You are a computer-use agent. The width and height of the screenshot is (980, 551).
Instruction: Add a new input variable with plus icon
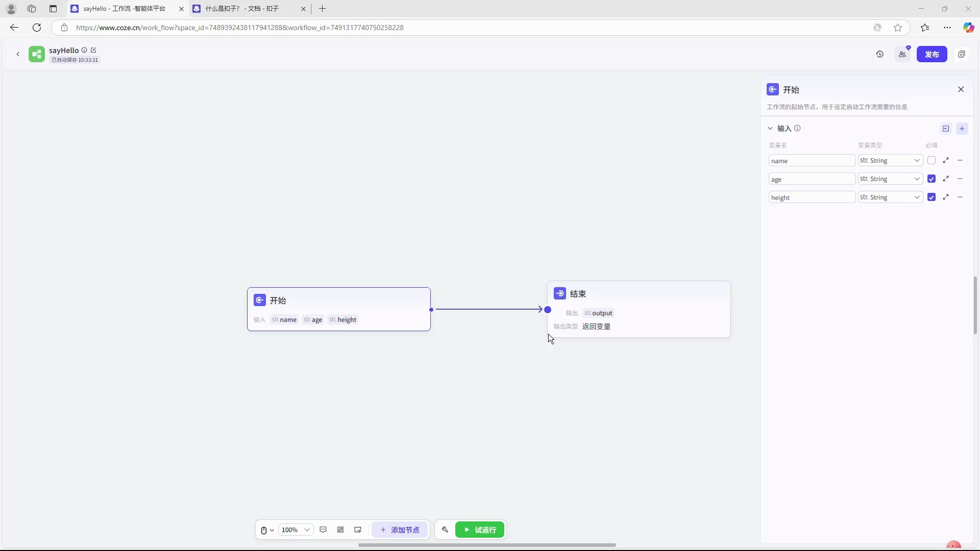pos(962,129)
